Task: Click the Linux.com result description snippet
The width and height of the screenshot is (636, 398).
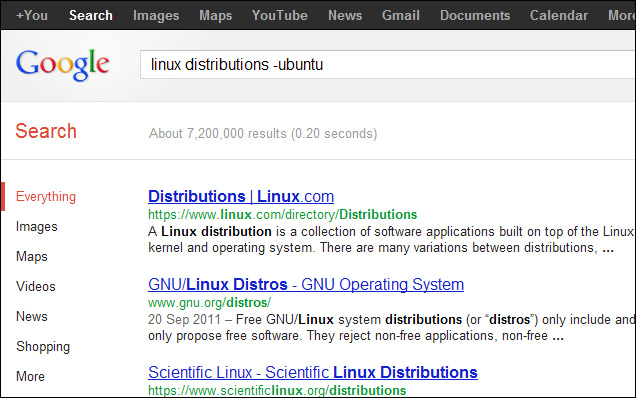Action: pos(391,239)
